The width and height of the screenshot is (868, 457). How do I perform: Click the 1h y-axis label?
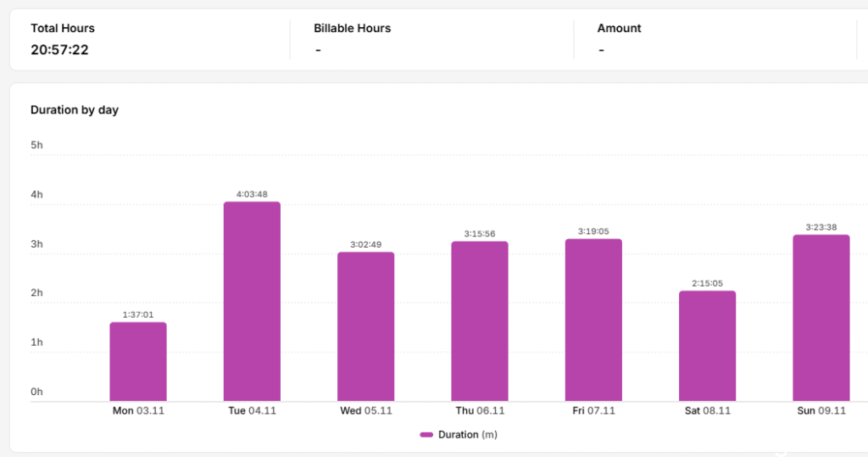pyautogui.click(x=36, y=342)
